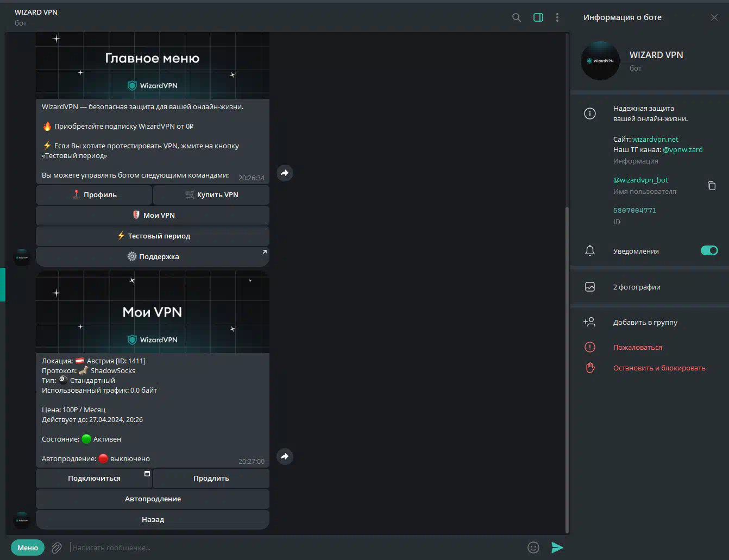Select the @wizardvpn_bot username text
Viewport: 729px width, 560px height.
pos(641,180)
